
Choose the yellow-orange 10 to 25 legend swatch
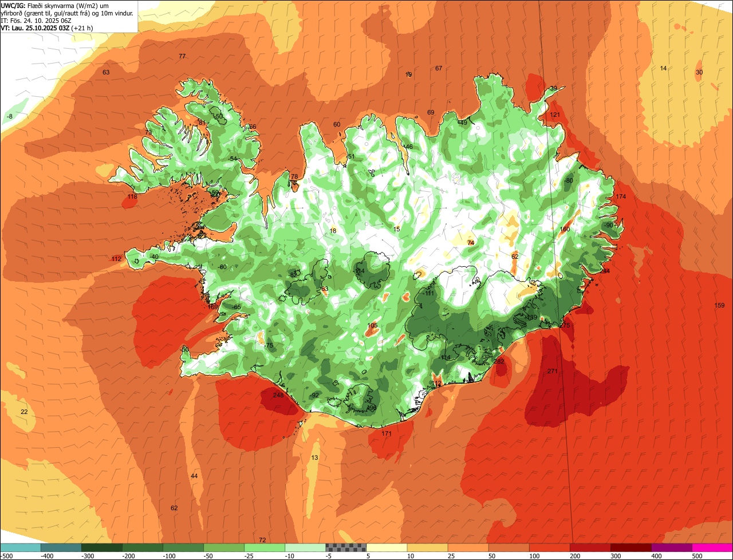tap(427, 547)
